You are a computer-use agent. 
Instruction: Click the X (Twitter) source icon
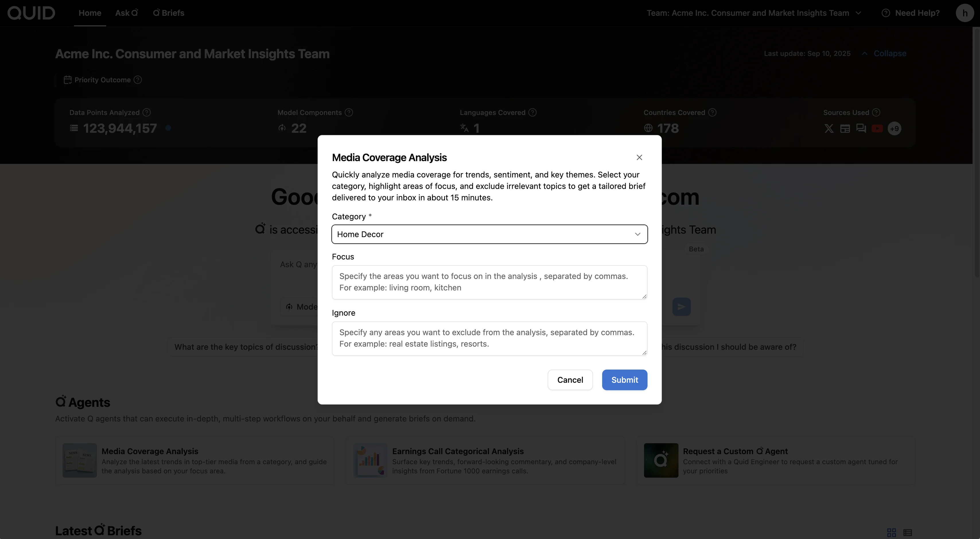coord(829,128)
